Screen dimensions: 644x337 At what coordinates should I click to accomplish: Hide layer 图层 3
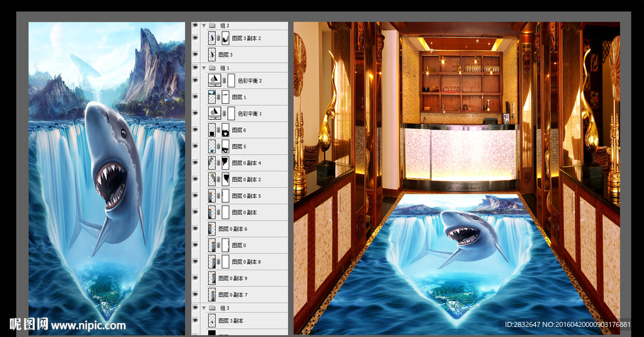click(196, 54)
